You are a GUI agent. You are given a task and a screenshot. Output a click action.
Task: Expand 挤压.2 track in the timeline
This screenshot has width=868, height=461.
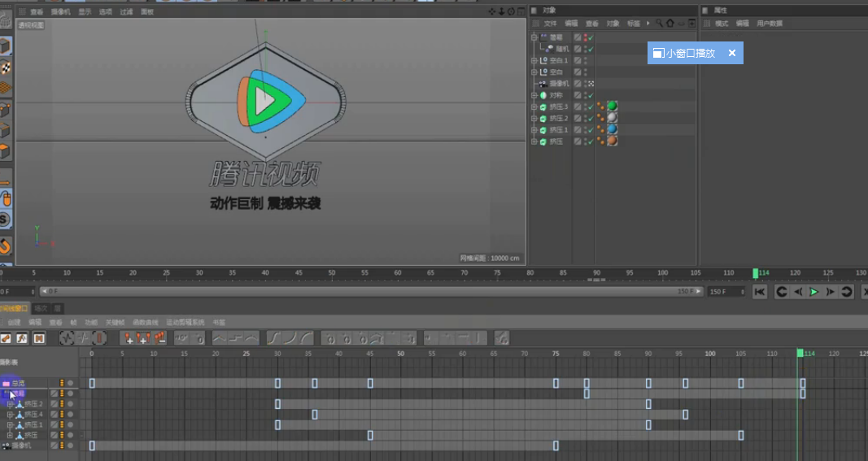tap(10, 404)
